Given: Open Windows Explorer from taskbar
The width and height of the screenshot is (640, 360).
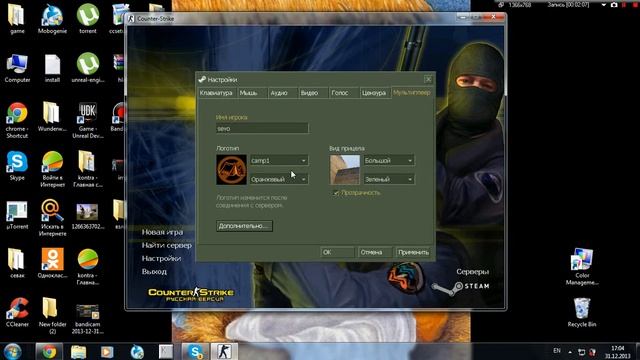Looking at the screenshot, I should [x=78, y=352].
